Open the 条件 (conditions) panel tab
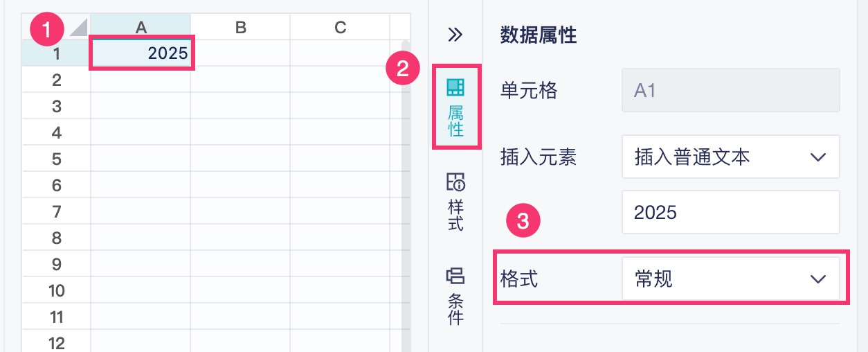 455,296
